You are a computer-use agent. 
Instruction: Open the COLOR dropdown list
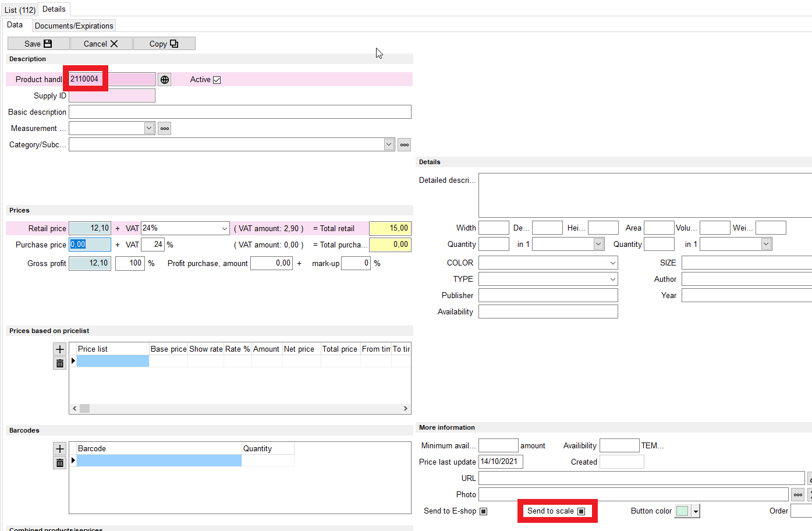coord(612,263)
